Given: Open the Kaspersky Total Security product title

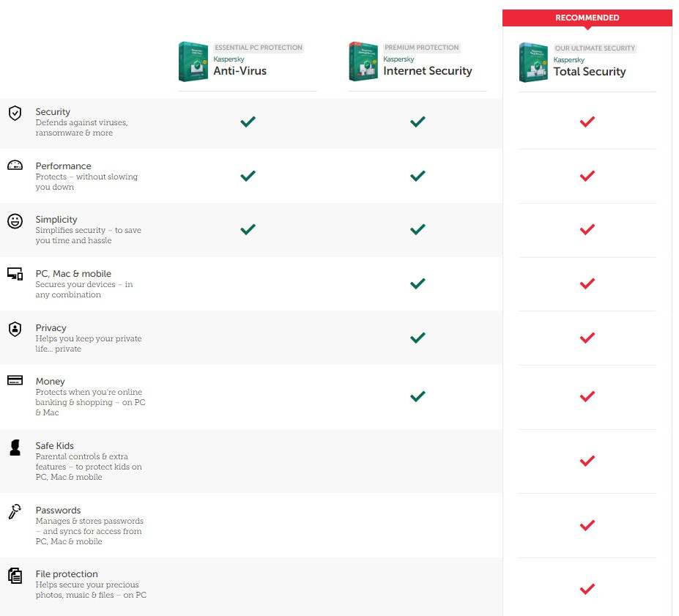Looking at the screenshot, I should [x=590, y=72].
